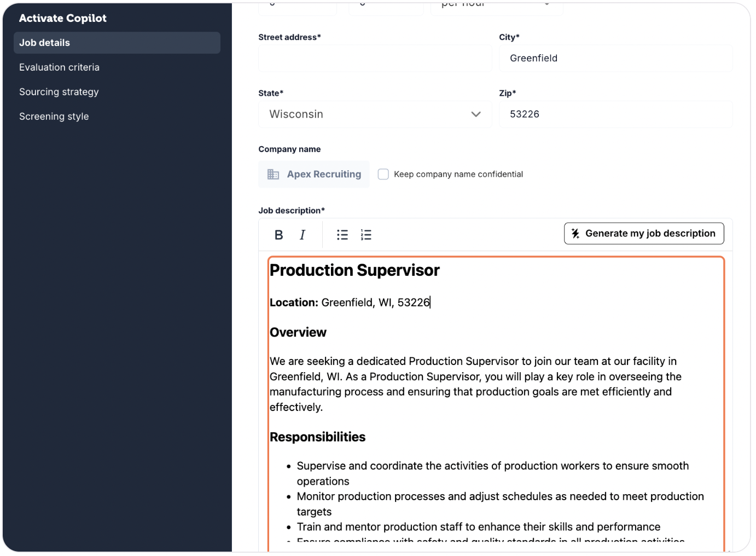Click the Overview heading in editor

tap(298, 333)
